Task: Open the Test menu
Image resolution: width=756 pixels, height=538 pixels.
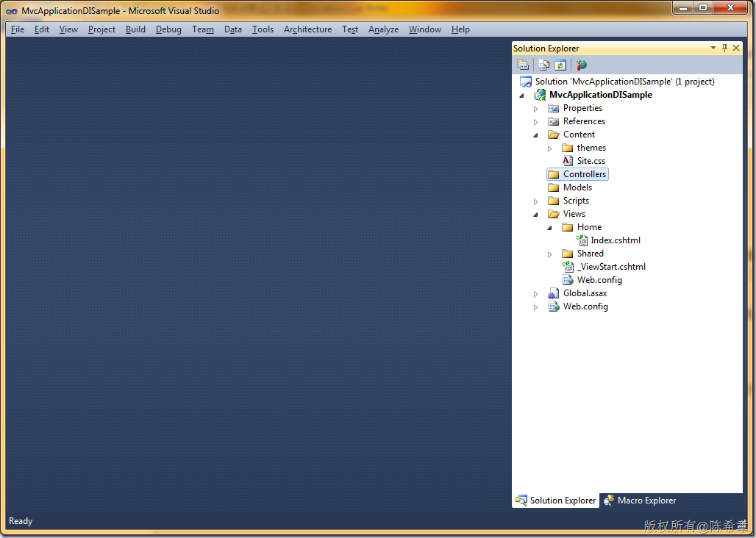Action: tap(350, 29)
